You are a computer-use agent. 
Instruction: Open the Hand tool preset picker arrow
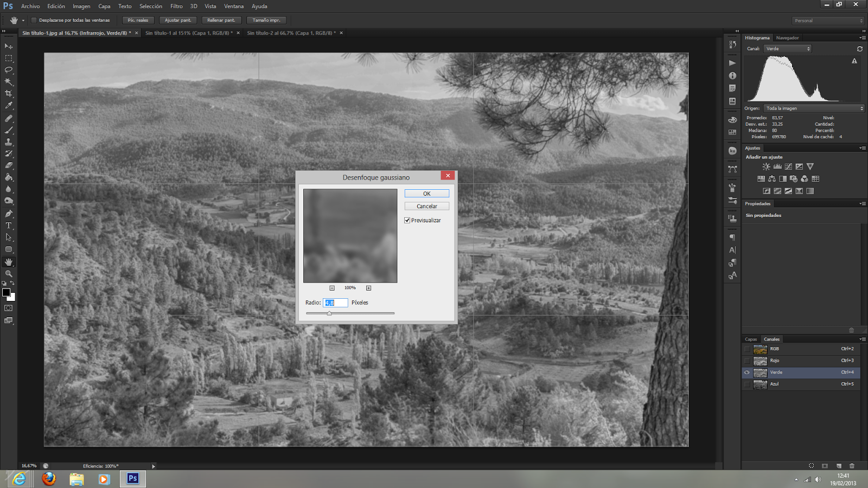coord(23,21)
